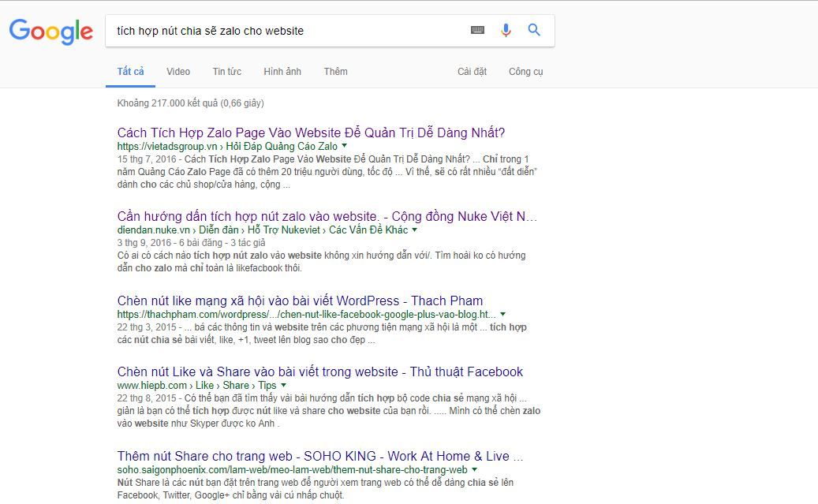Click the Google logo

point(51,32)
